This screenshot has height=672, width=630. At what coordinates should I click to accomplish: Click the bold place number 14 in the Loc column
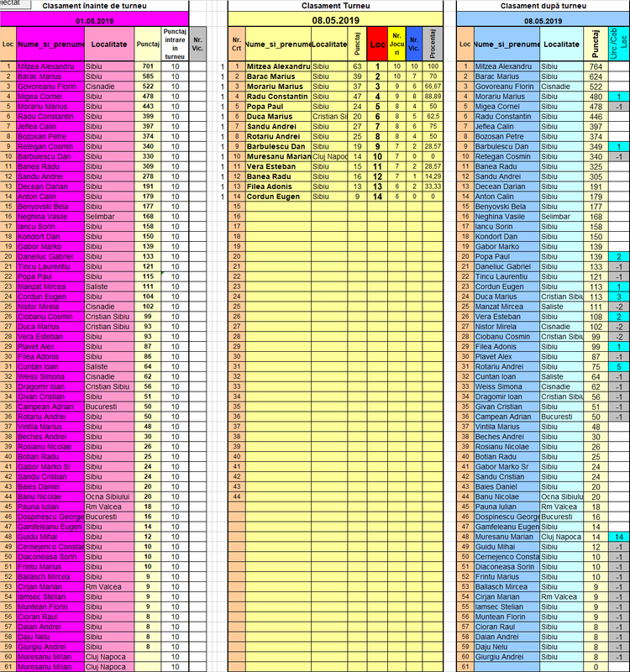click(x=377, y=197)
